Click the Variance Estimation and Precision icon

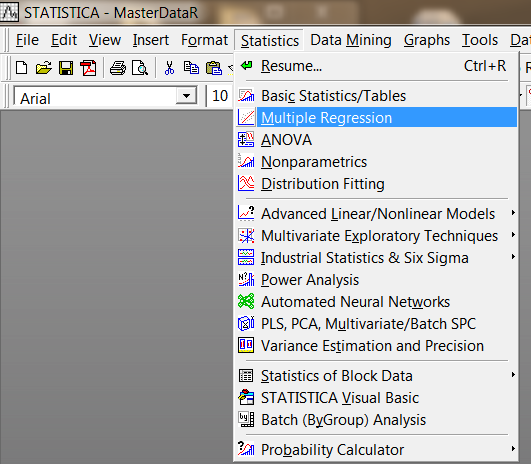(x=246, y=345)
